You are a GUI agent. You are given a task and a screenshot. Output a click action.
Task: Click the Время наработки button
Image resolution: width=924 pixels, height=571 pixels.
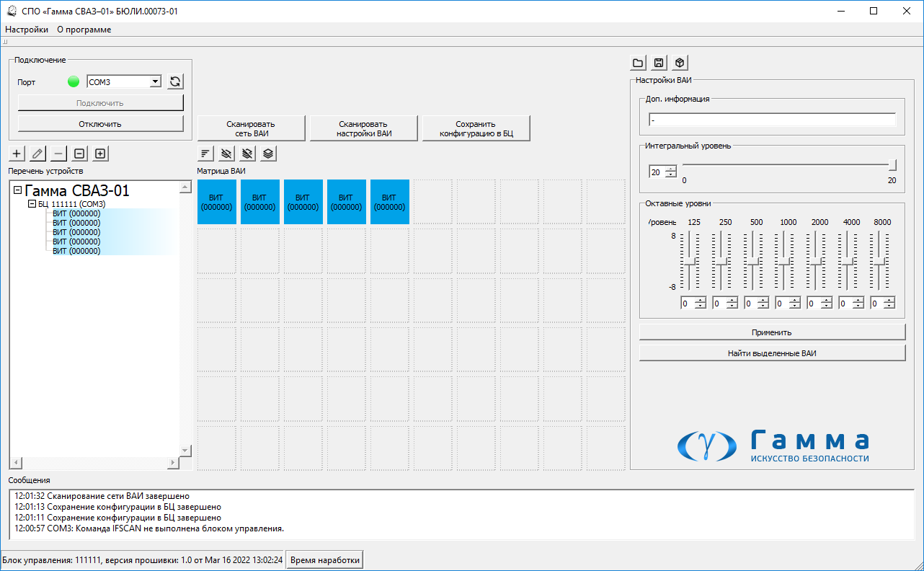coord(324,560)
